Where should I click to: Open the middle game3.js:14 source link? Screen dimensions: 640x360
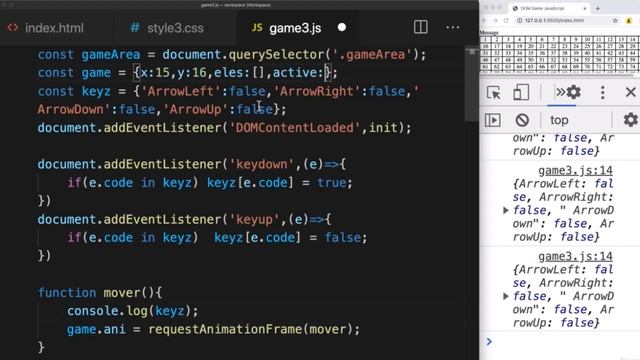[575, 171]
